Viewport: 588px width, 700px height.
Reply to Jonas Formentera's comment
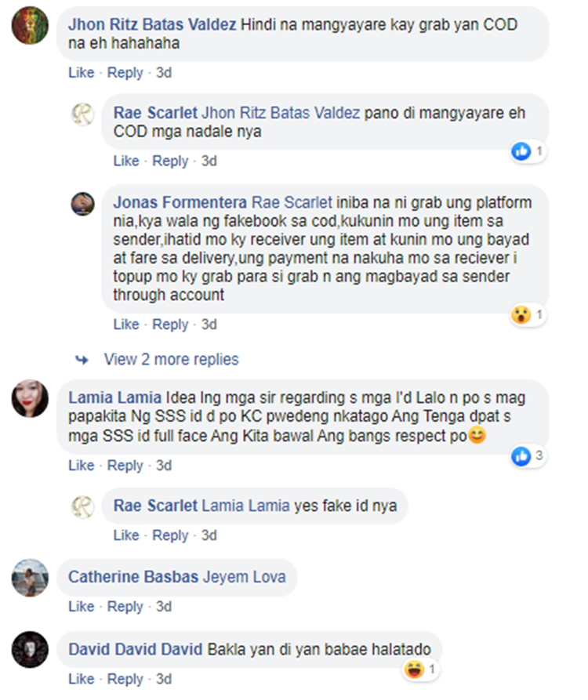(170, 324)
